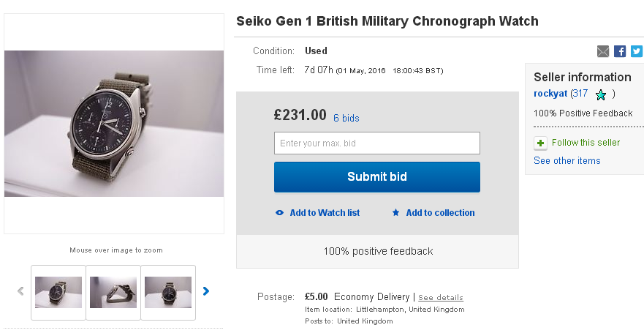Show previous thumbnails with left arrow
Image resolution: width=644 pixels, height=333 pixels.
point(20,291)
